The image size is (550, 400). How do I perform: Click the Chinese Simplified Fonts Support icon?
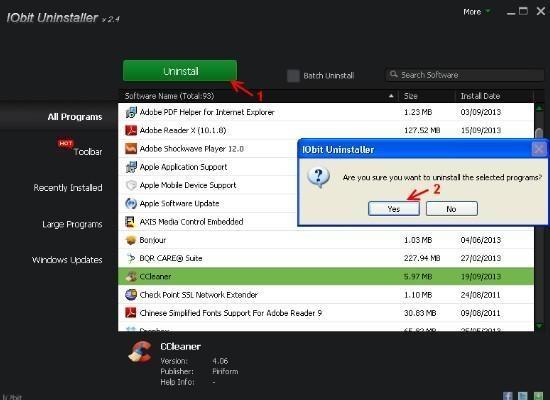[x=131, y=313]
